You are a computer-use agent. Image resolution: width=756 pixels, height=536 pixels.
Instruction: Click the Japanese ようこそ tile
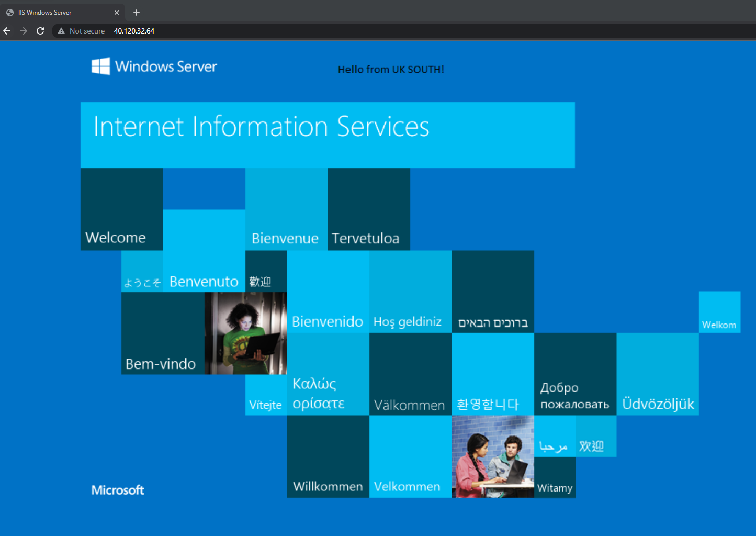[142, 271]
